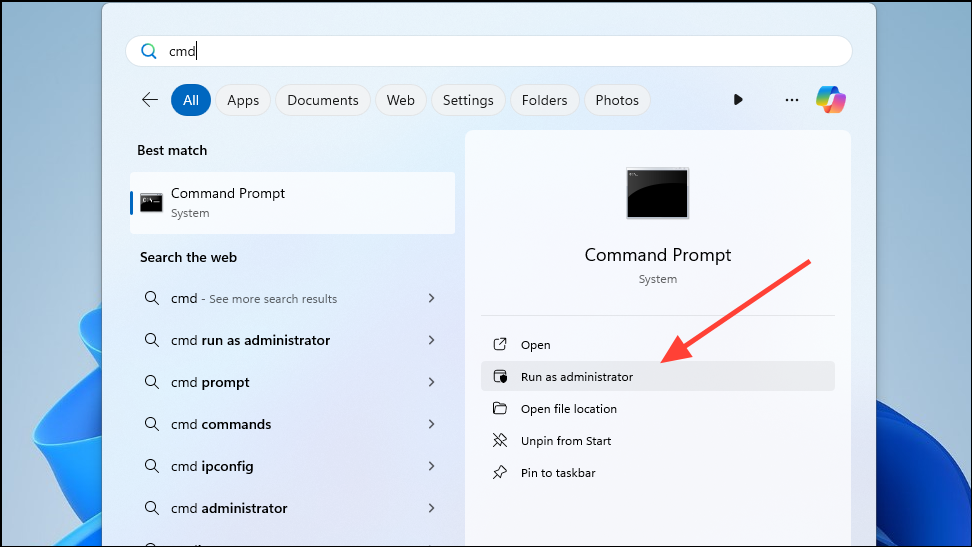
Task: Open web suggestion 'cmd administrator'
Action: [293, 508]
